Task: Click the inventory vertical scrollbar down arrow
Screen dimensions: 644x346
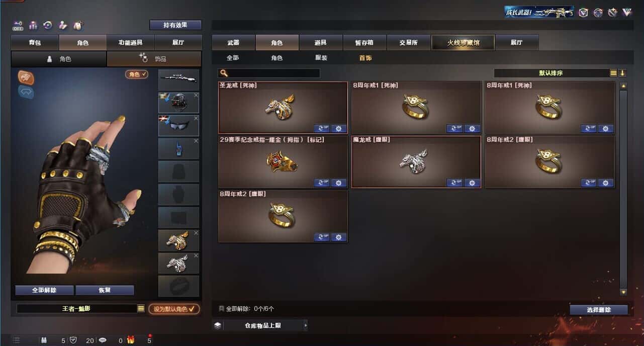Action: click(x=623, y=292)
